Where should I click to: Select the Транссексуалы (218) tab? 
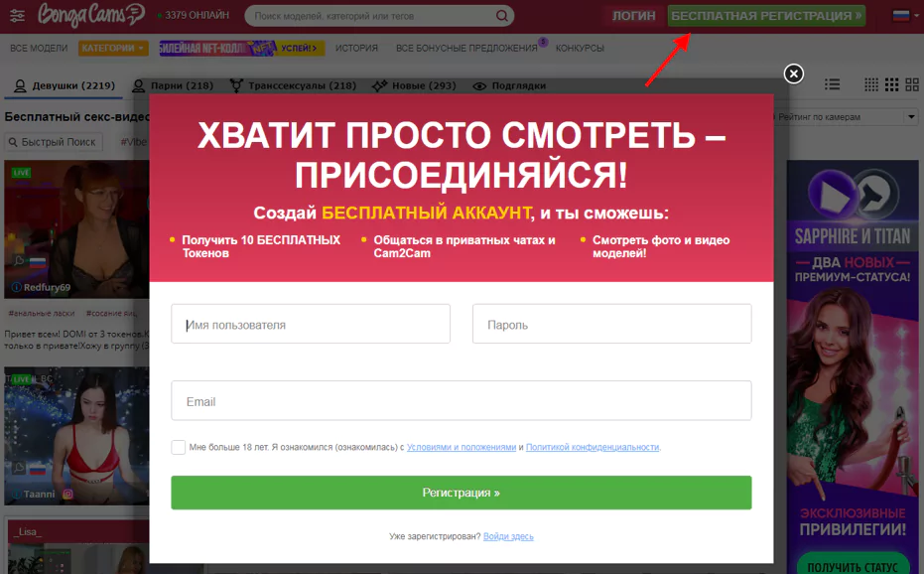[293, 85]
